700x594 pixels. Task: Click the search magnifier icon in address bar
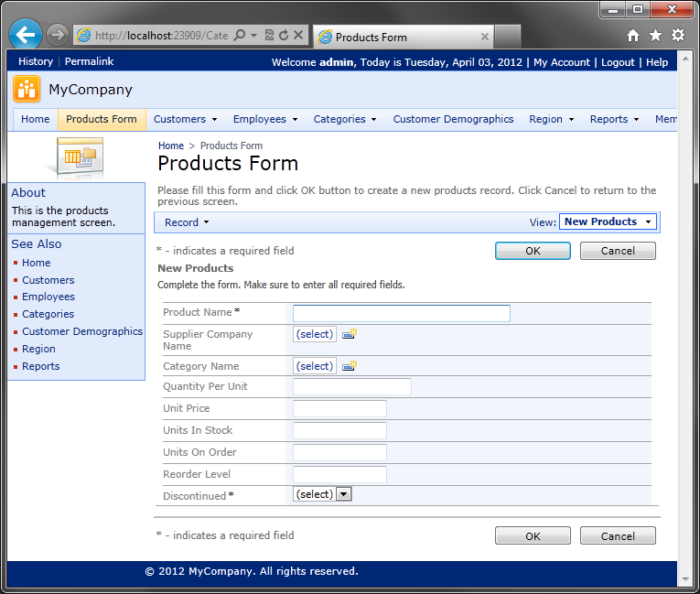[x=240, y=35]
